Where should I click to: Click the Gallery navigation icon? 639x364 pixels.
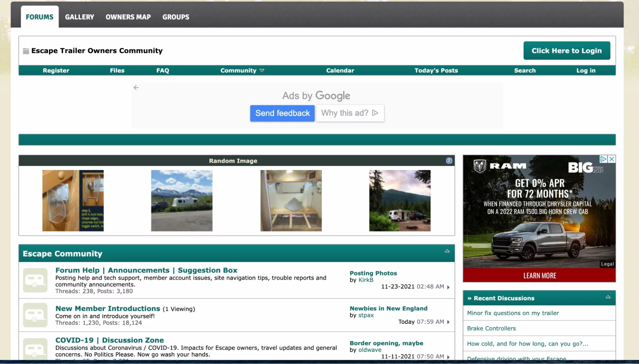pyautogui.click(x=80, y=17)
